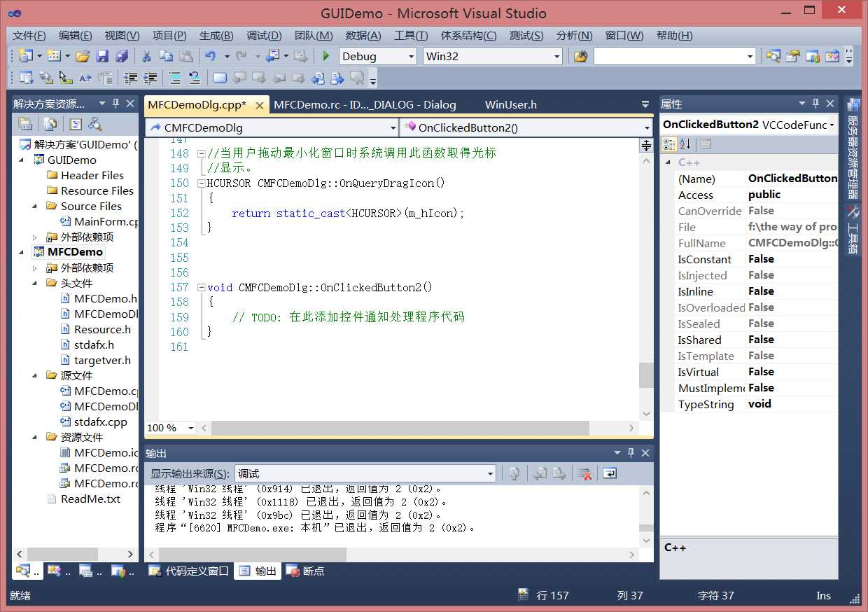The height and width of the screenshot is (612, 868).
Task: Open the Server Explorer side tab
Action: pos(853,148)
